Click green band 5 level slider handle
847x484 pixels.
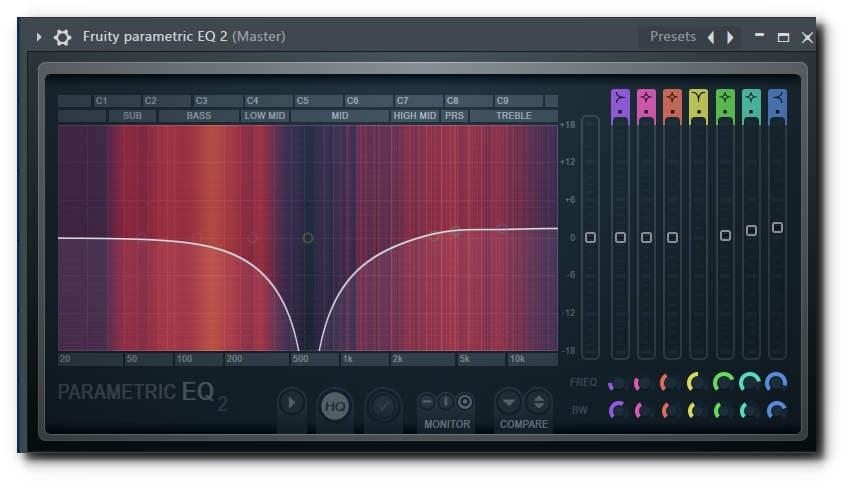pos(725,235)
